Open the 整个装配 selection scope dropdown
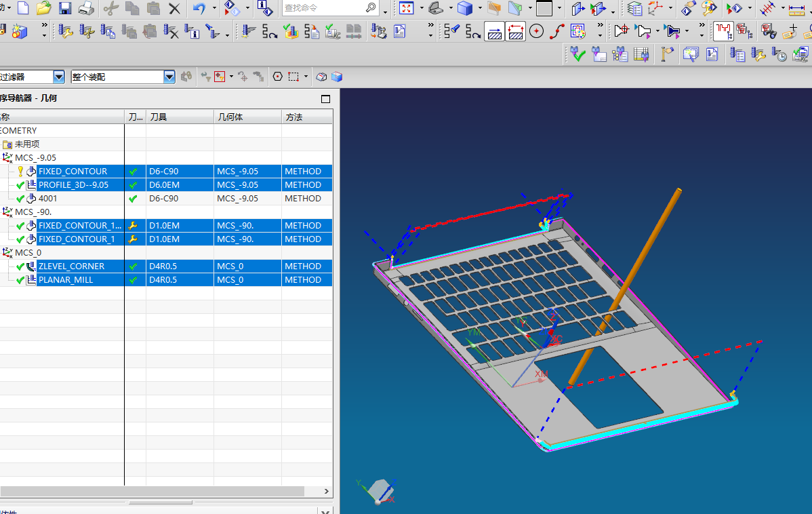812x514 pixels. point(169,77)
